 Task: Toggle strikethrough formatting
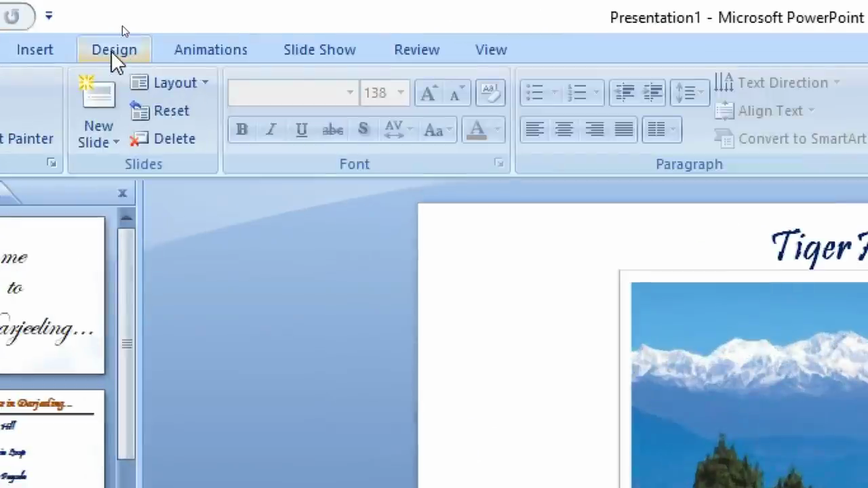(332, 129)
